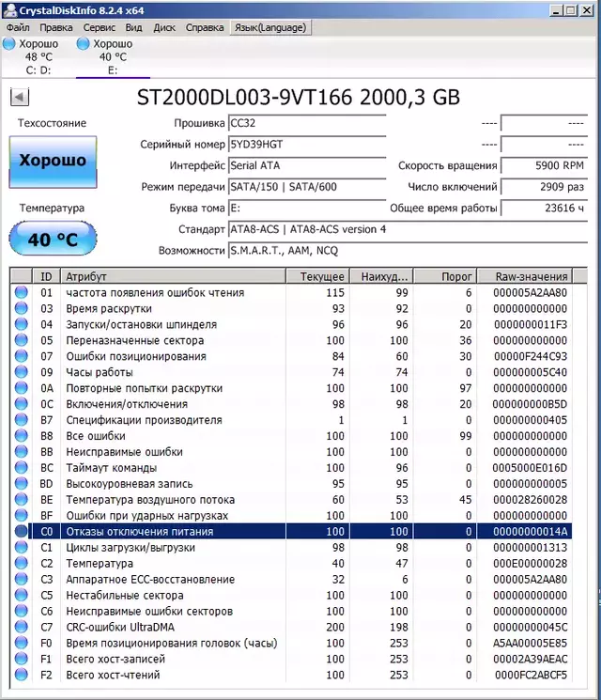Open the Вид menu

(133, 27)
